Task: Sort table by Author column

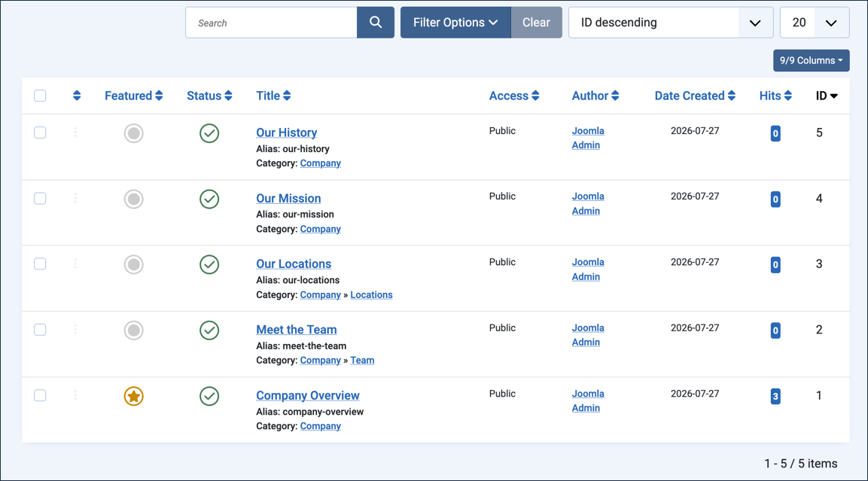Action: [595, 96]
